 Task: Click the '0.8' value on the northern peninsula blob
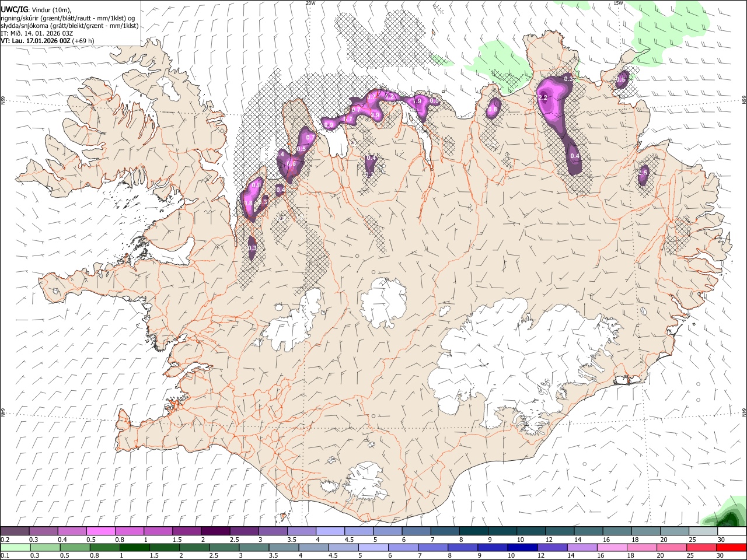coord(493,109)
